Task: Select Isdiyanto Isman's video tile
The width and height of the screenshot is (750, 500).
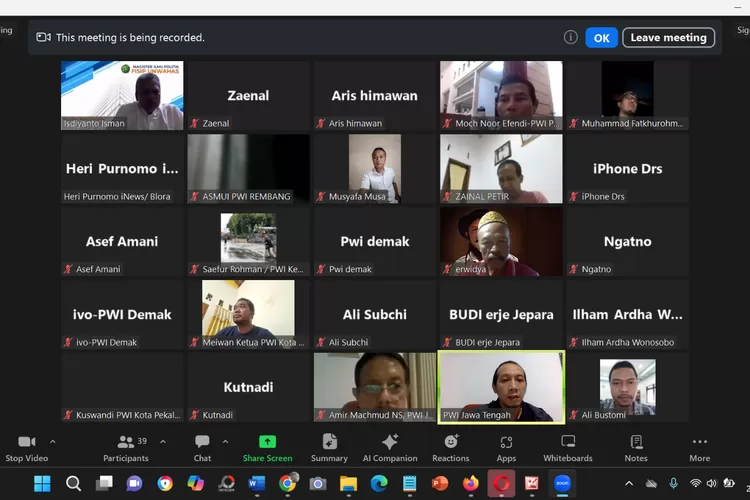Action: click(122, 95)
